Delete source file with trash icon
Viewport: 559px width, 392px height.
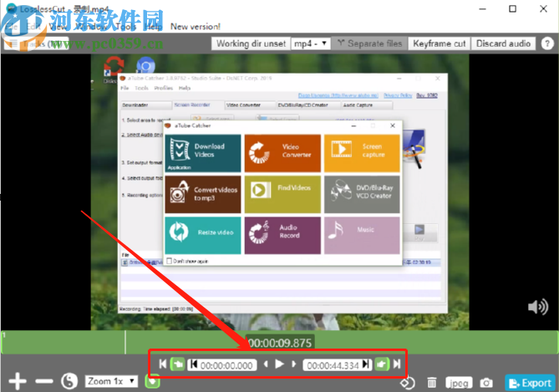pos(431,383)
